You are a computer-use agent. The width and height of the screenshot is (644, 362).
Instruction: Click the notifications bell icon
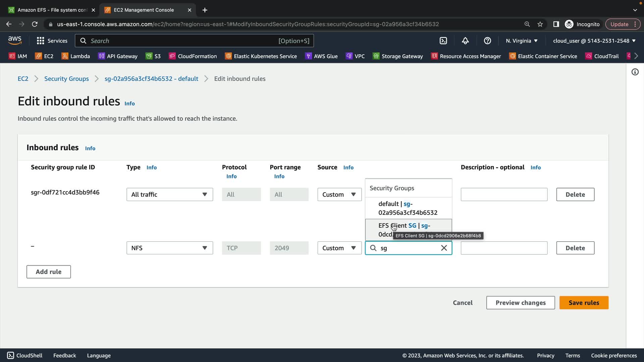pos(465,41)
